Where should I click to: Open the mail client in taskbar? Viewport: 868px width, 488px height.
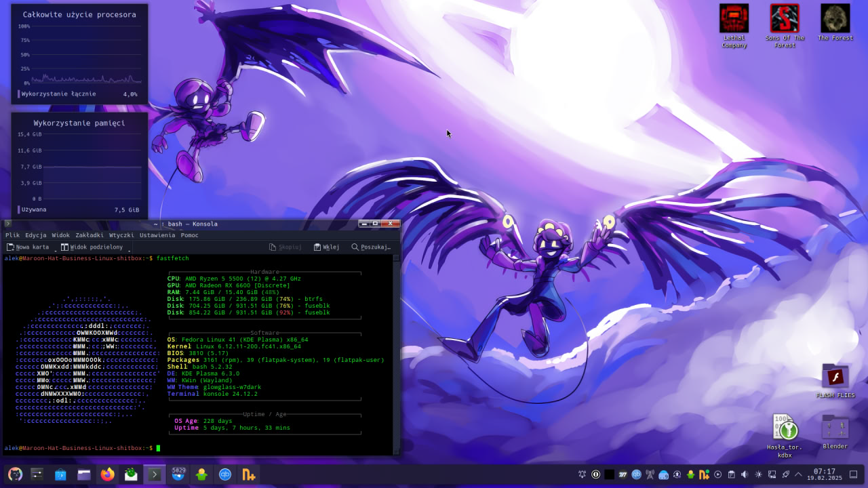point(131,474)
